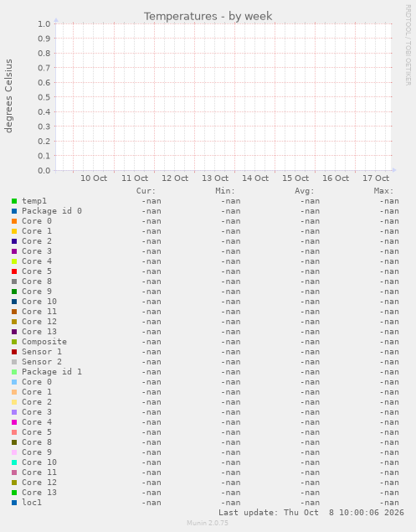Click the 'Last update: Thu Oct 8 10:00:06 2026' text
The height and width of the screenshot is (532, 416).
[311, 513]
